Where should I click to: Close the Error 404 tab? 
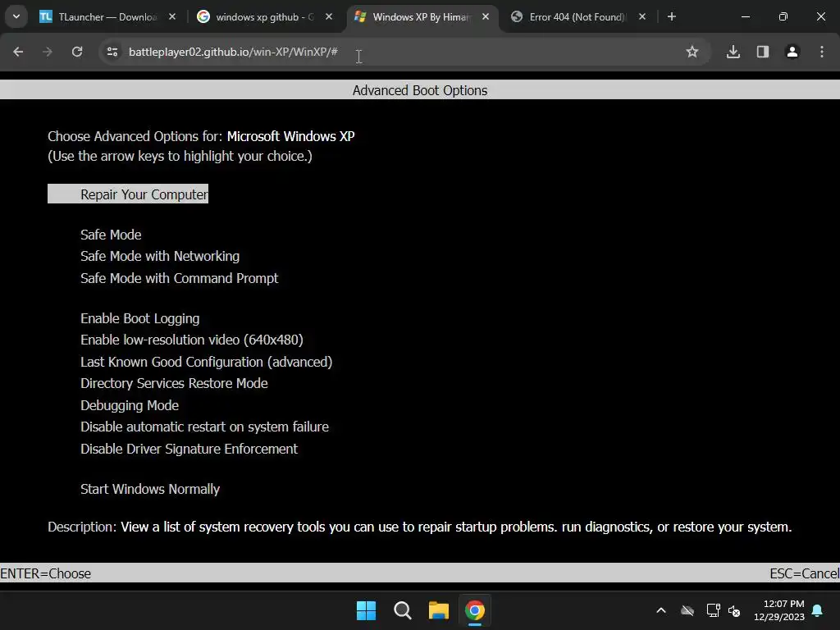tap(642, 16)
